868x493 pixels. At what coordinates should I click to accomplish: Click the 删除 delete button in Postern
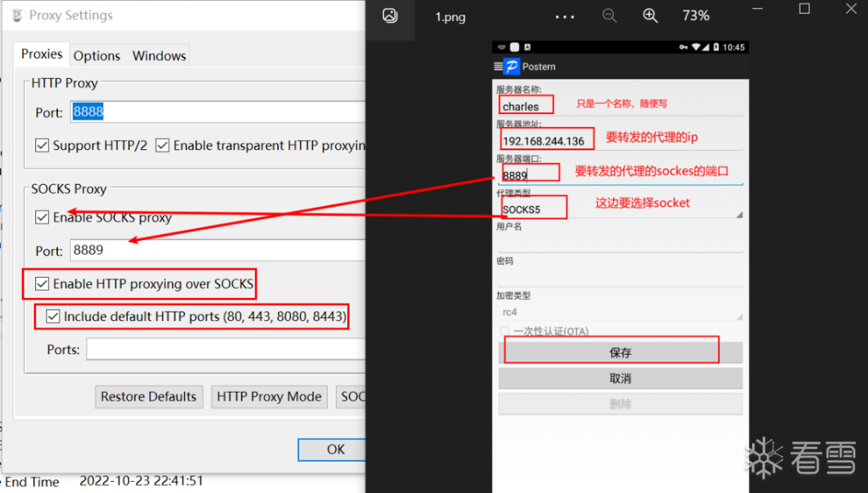[x=620, y=405]
